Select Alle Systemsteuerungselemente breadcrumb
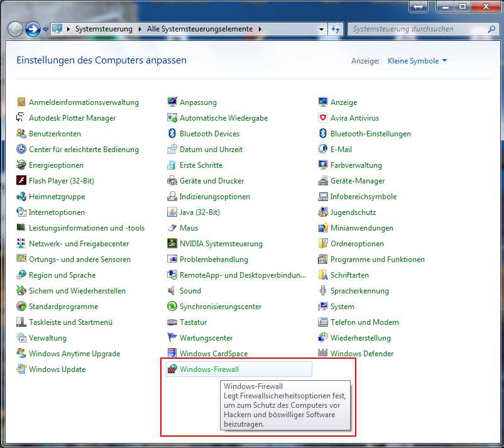Image resolution: width=504 pixels, height=448 pixels. 200,29
